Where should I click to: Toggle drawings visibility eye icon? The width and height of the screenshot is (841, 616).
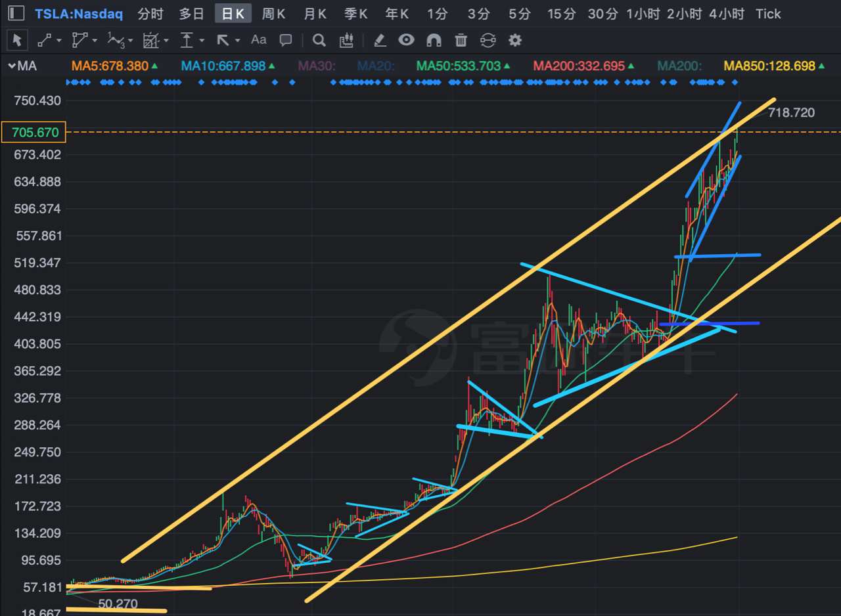[407, 40]
